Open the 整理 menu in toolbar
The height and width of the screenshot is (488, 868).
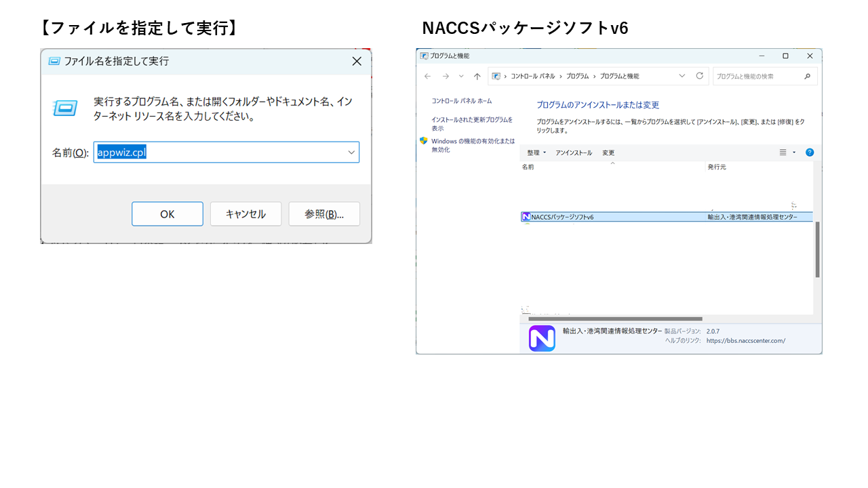pos(536,153)
